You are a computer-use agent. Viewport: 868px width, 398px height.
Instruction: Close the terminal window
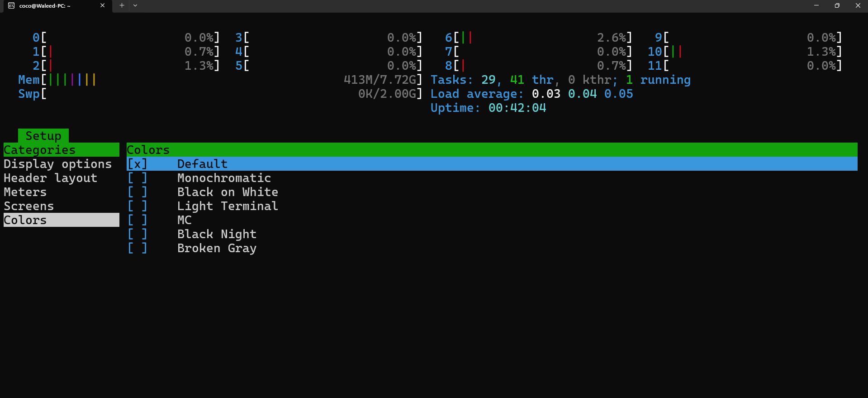[858, 5]
